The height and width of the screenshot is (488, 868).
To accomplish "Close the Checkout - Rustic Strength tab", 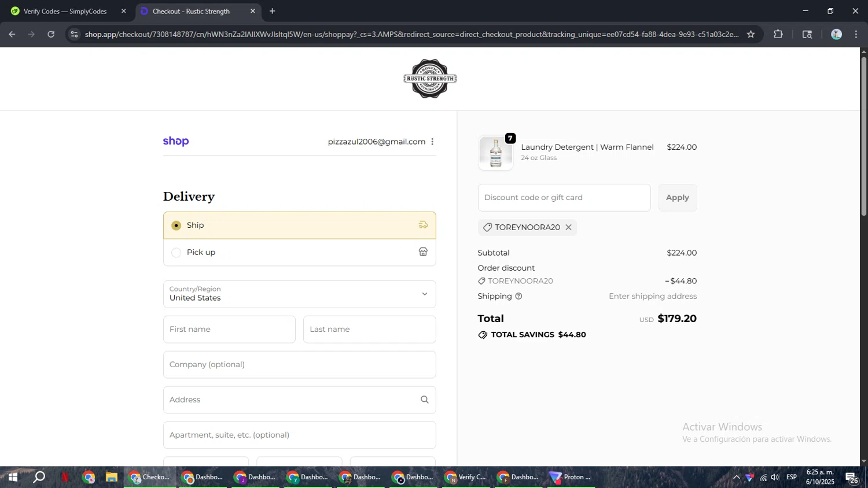I will tap(252, 11).
